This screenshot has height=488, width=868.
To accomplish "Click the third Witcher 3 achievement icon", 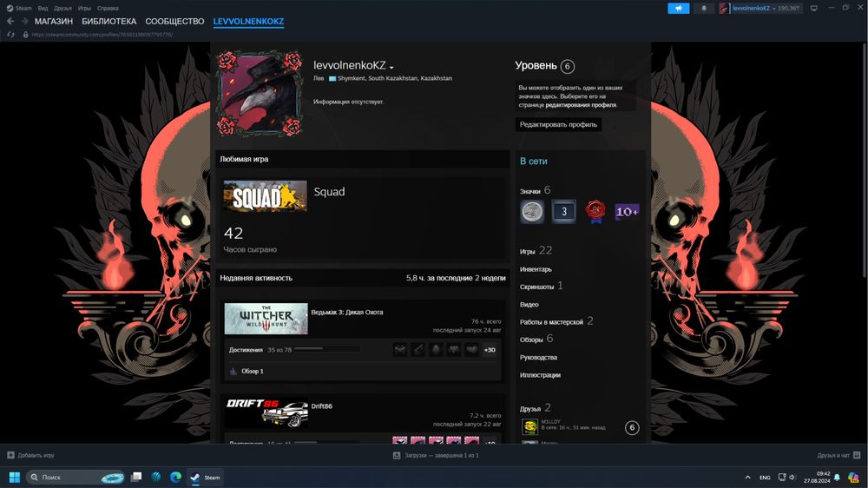I will point(436,350).
